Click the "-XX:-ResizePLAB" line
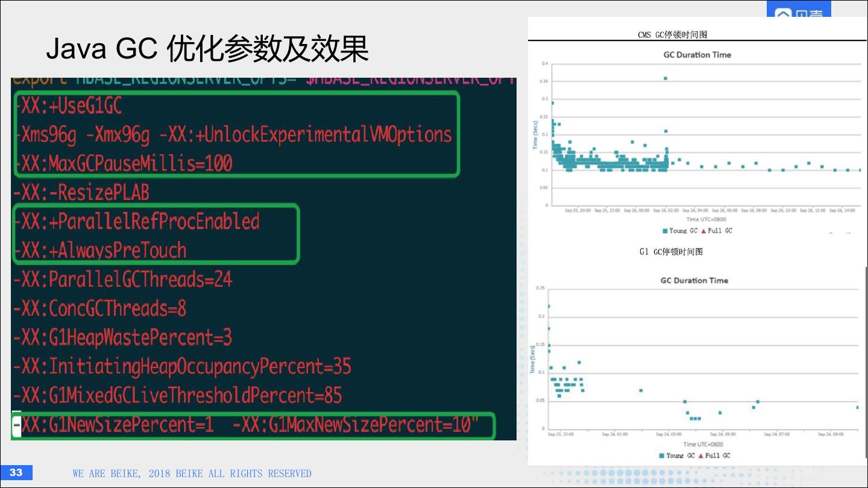Image resolution: width=868 pixels, height=488 pixels. pyautogui.click(x=81, y=193)
